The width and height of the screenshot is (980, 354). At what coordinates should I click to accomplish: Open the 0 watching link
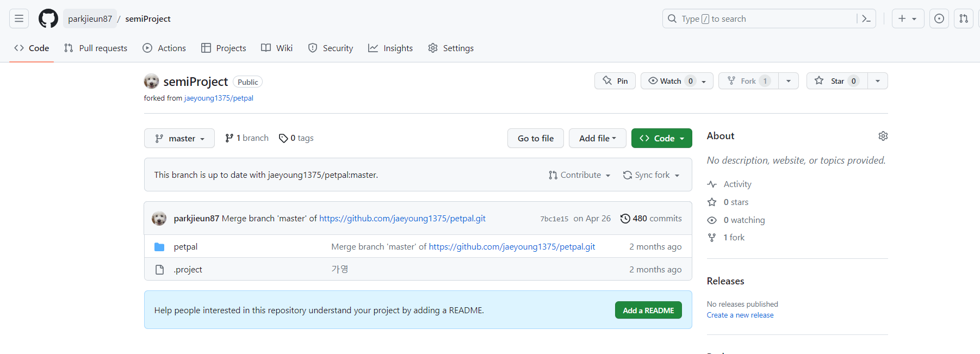(x=736, y=220)
